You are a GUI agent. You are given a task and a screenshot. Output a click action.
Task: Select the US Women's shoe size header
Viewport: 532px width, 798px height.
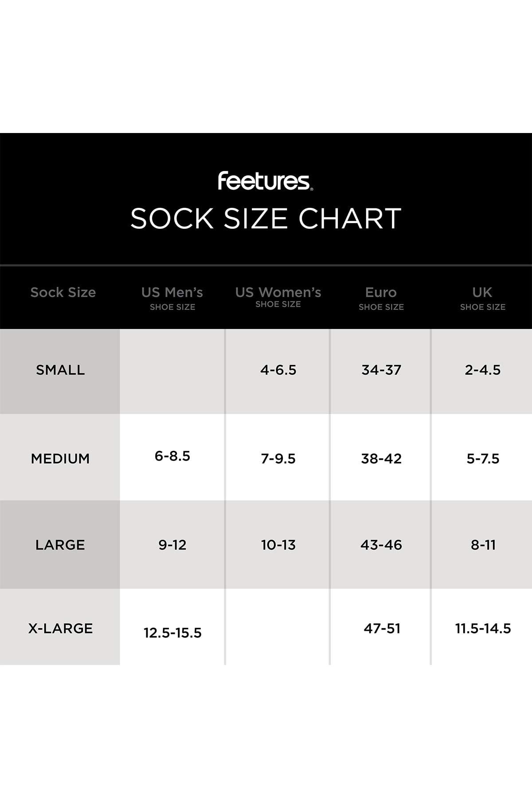278,297
